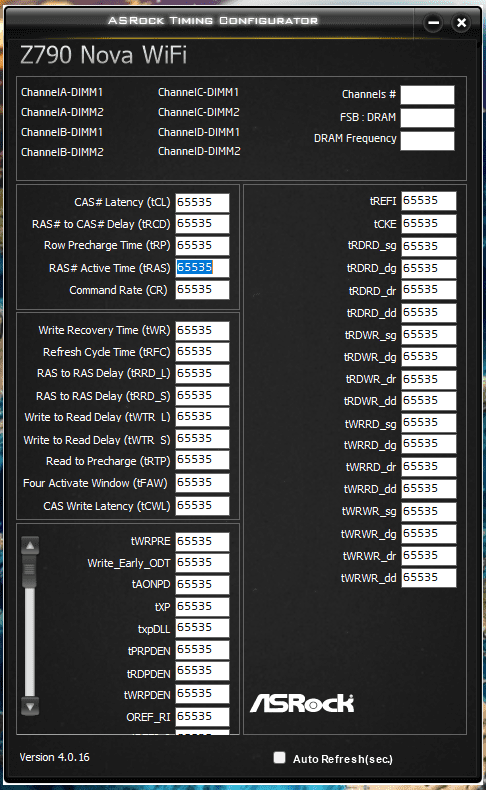The width and height of the screenshot is (486, 790).
Task: Click the tWTR_S value field
Action: (x=202, y=439)
